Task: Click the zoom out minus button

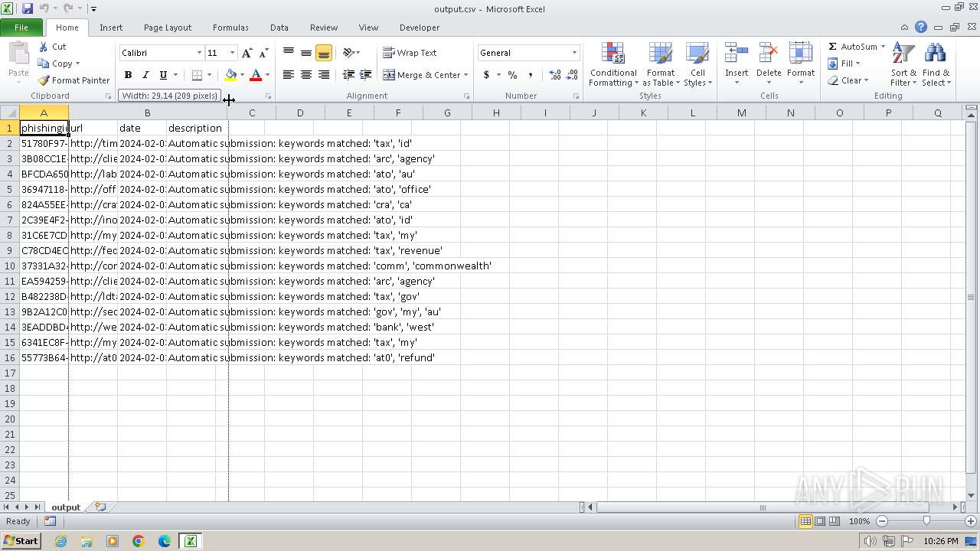Action: click(882, 521)
